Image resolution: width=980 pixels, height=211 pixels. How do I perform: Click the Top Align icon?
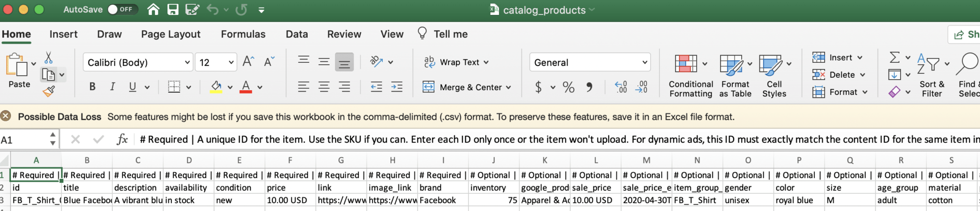303,61
